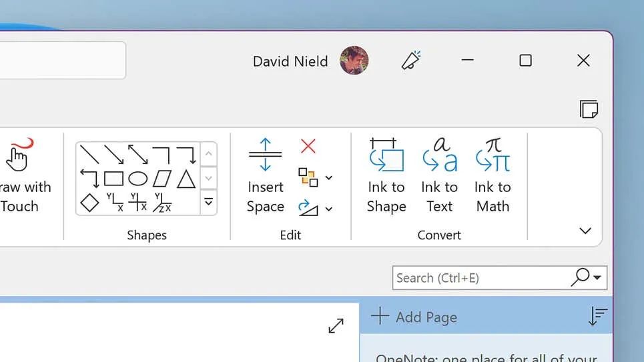The width and height of the screenshot is (644, 362).
Task: Convert ink using Ink to Shape
Action: pyautogui.click(x=386, y=176)
